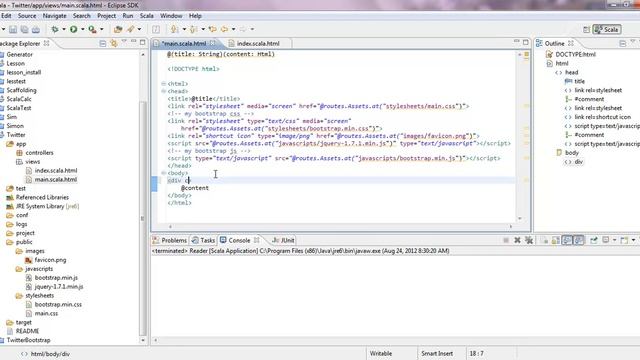
Task: Go to the Next Annotation icon
Action: (175, 29)
